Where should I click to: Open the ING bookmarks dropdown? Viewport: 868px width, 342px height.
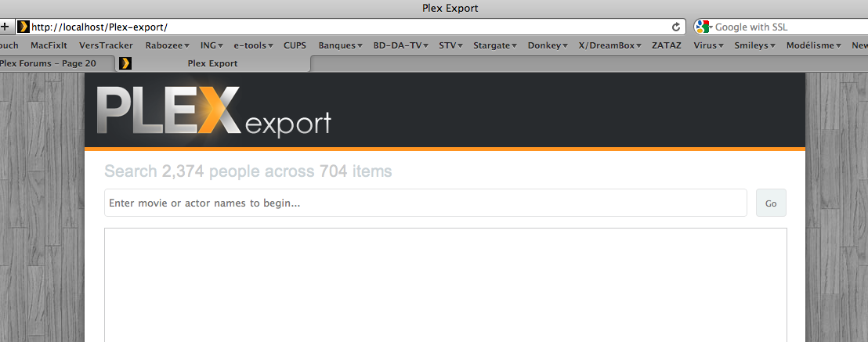click(212, 45)
